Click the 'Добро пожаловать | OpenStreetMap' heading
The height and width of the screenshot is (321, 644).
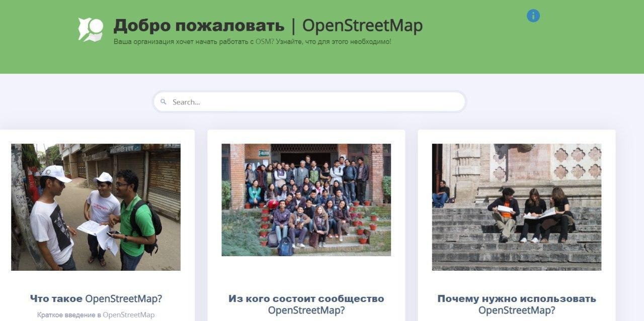[268, 26]
